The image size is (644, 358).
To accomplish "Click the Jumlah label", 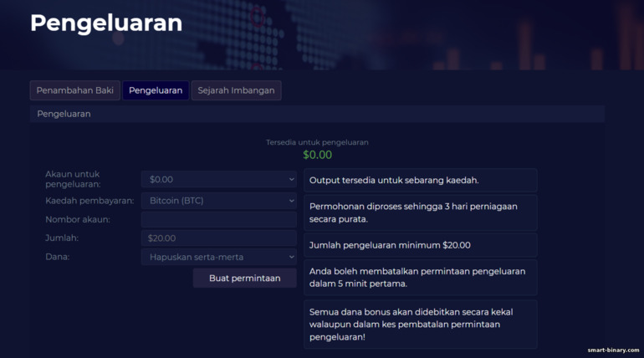I will point(62,238).
